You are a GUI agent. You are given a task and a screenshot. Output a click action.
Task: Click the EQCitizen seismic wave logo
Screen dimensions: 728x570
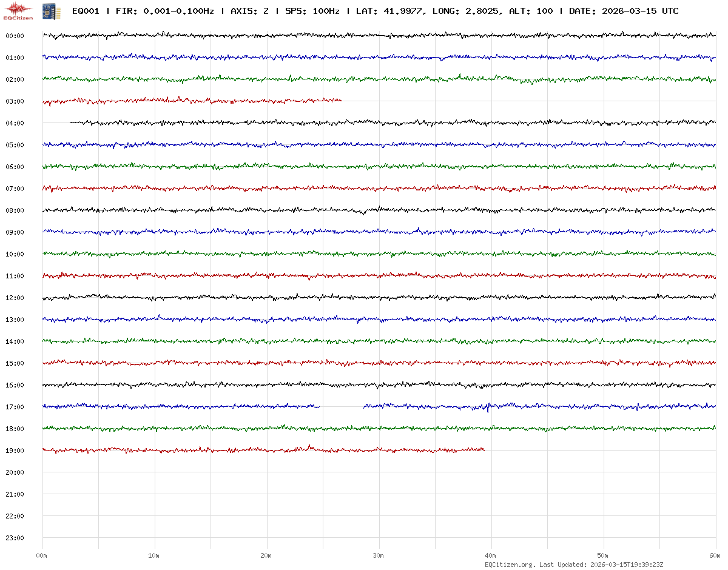(18, 9)
